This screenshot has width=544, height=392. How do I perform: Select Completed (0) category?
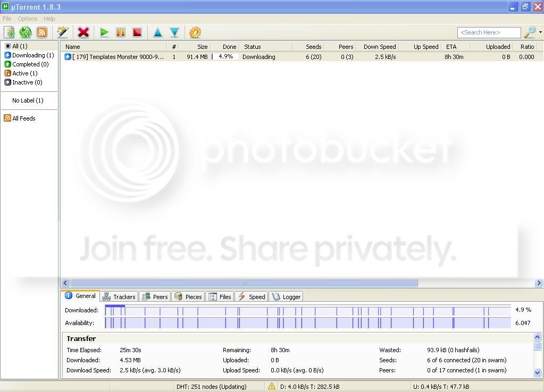[x=27, y=64]
